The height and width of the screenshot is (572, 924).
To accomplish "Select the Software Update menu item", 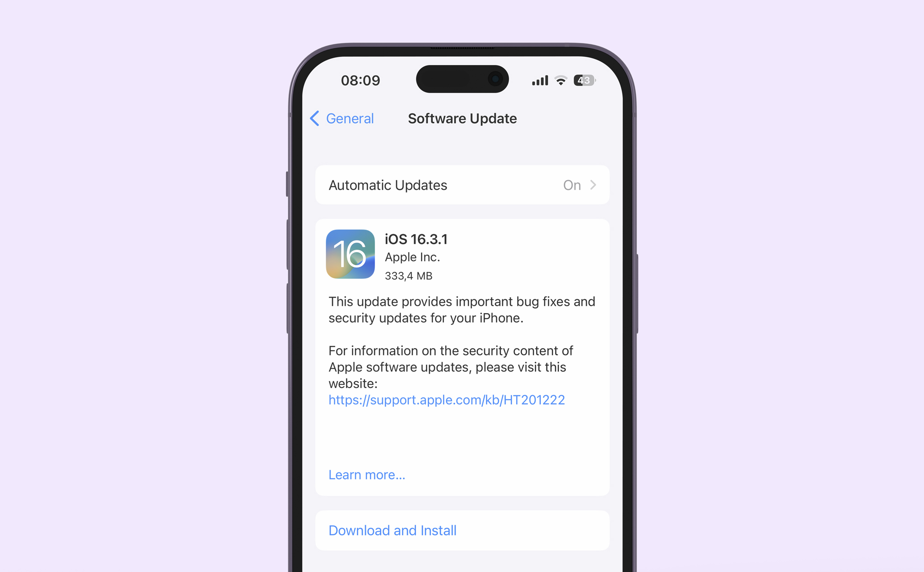I will 462,119.
